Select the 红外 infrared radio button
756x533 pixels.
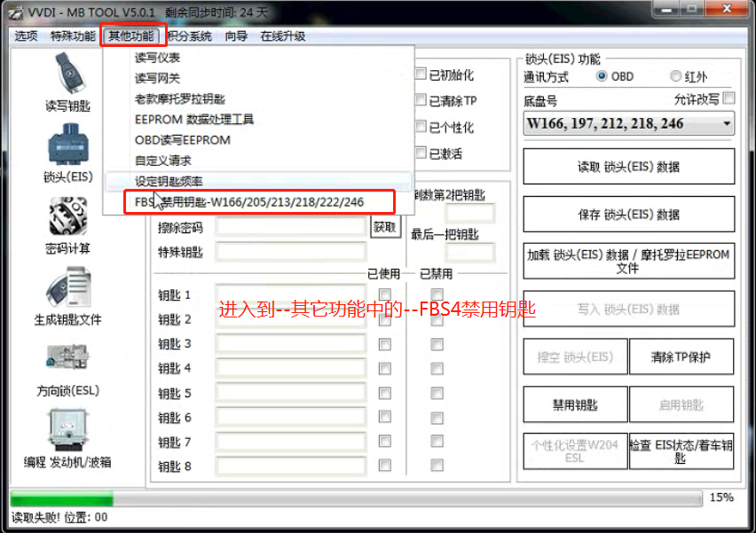[676, 76]
